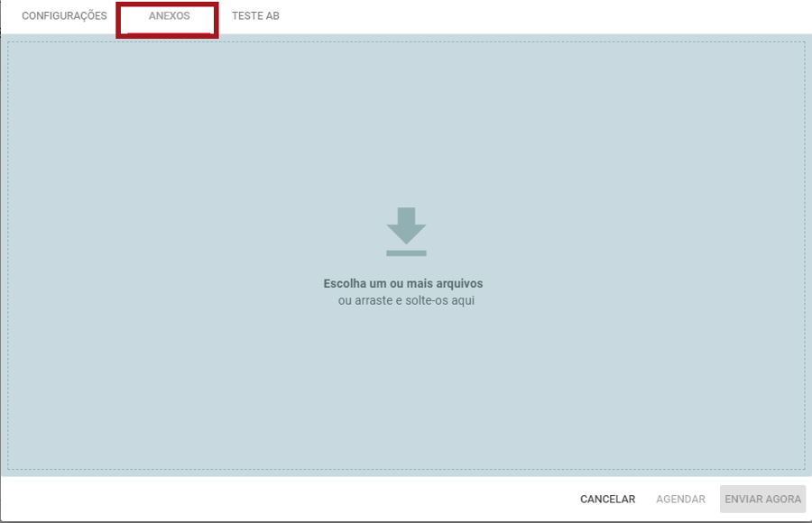The height and width of the screenshot is (523, 812).
Task: Dismiss the dialog using Cancelar
Action: 607,499
